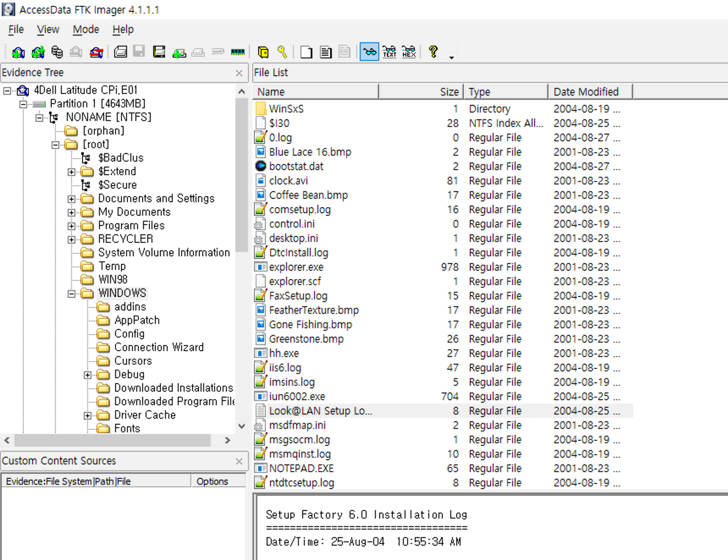Click the Create Disk Image icon

tap(121, 52)
